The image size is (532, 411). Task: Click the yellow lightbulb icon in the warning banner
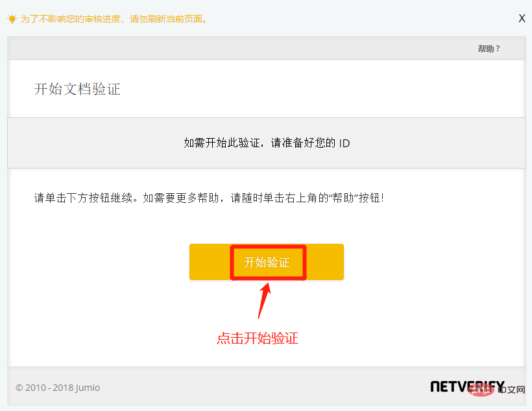[12, 19]
